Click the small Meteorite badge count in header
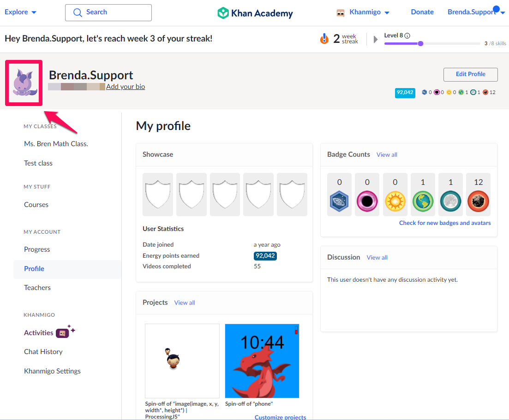Screen dimensions: 509x420 point(489,92)
